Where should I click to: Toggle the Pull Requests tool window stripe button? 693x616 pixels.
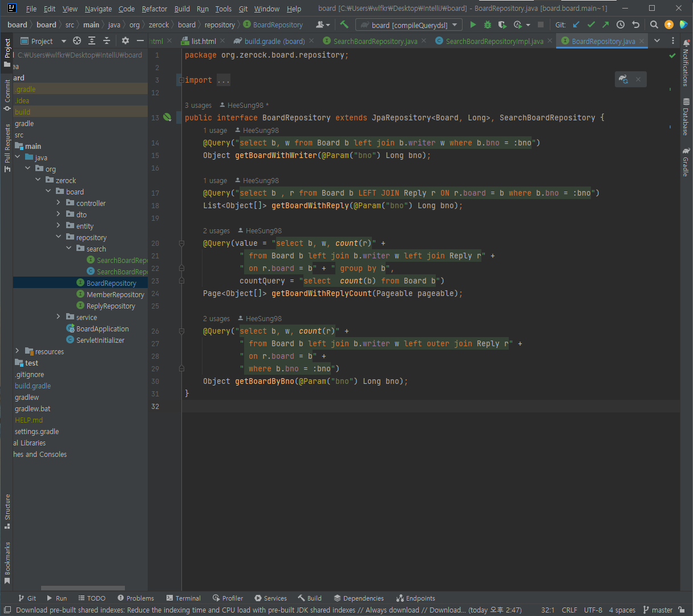coord(7,147)
